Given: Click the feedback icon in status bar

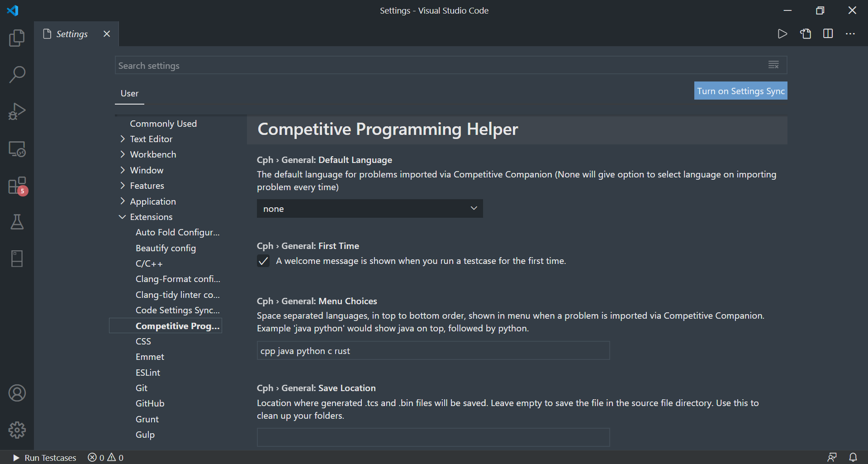Looking at the screenshot, I should (832, 457).
